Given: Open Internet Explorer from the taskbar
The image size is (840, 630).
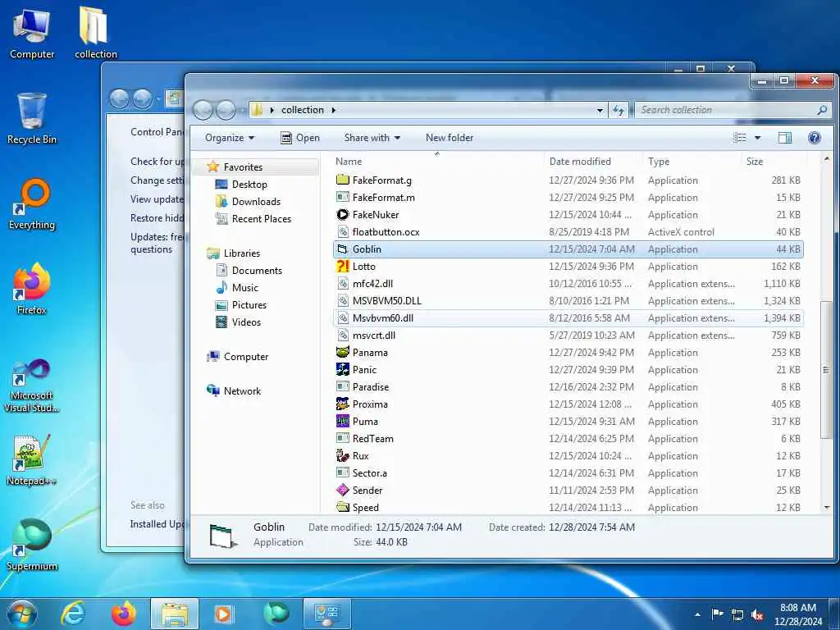Looking at the screenshot, I should point(73,614).
